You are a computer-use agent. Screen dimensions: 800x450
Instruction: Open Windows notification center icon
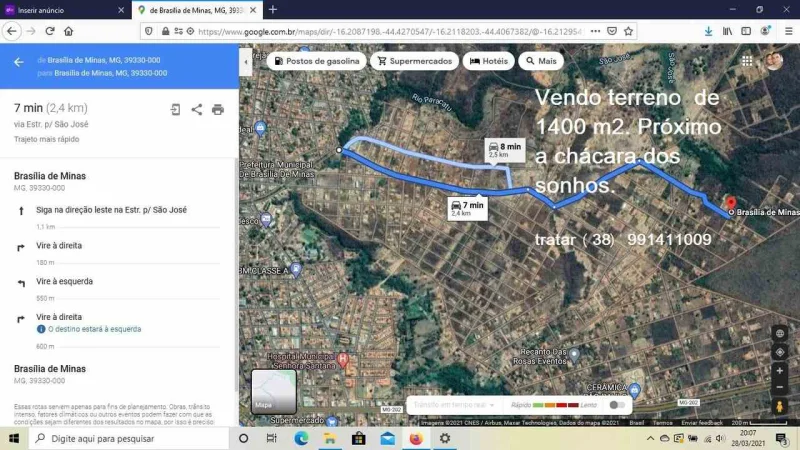click(781, 438)
